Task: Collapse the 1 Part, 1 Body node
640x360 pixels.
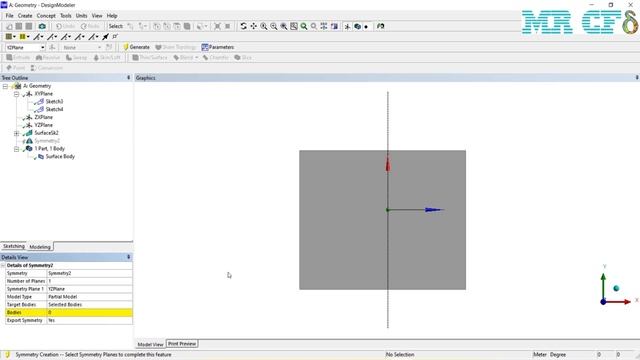Action: [17, 149]
